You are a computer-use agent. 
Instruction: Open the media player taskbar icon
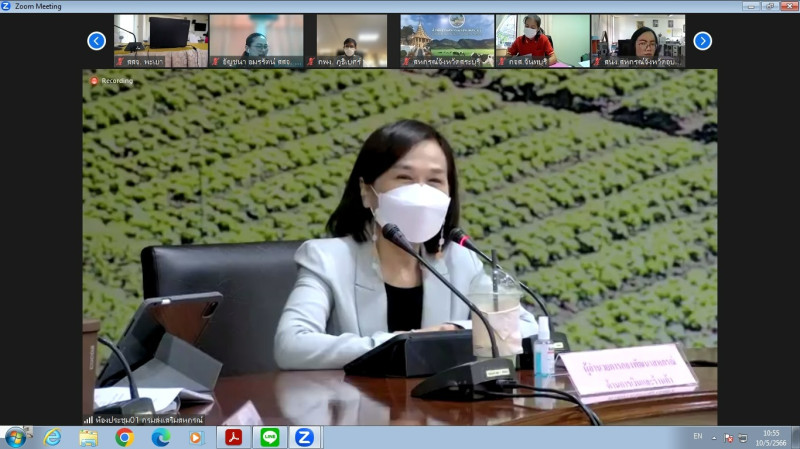tap(196, 437)
